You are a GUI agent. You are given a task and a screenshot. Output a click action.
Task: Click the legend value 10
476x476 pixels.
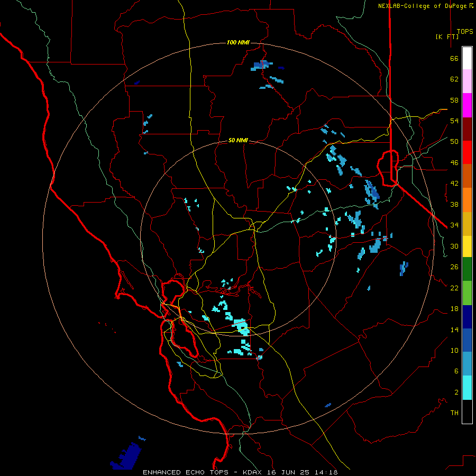(x=454, y=350)
